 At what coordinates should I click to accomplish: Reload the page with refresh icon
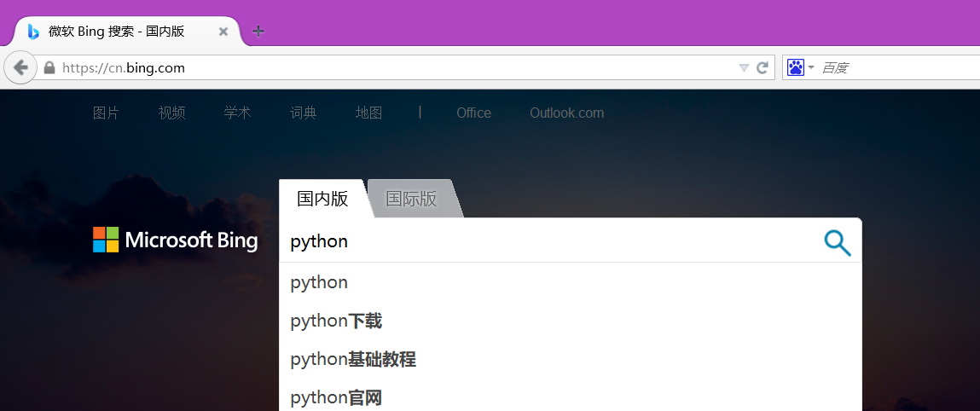pyautogui.click(x=762, y=67)
